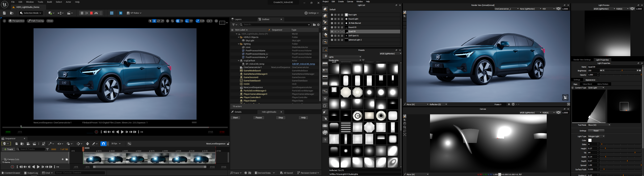Click the Start button in HdrLightStudio panel
Screen dimensions: 644x176
[235, 118]
